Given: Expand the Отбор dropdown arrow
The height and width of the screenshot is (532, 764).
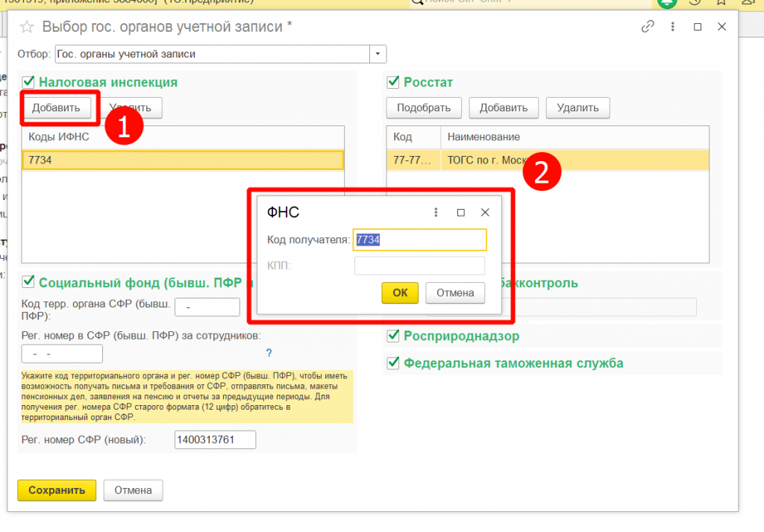Looking at the screenshot, I should pyautogui.click(x=378, y=54).
